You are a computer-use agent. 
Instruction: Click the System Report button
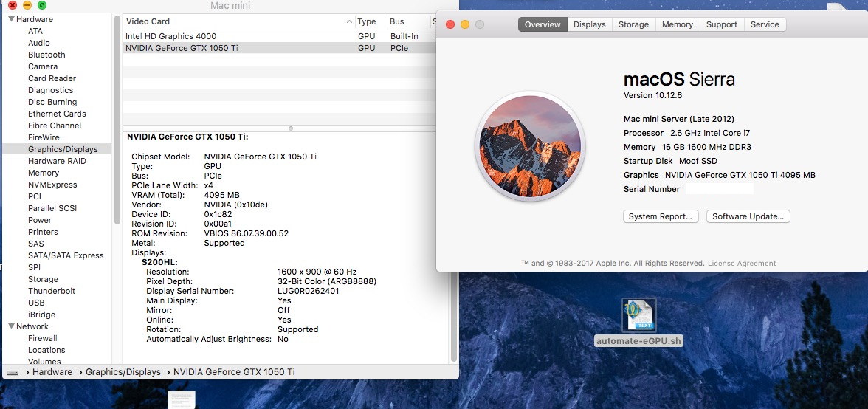coord(661,216)
